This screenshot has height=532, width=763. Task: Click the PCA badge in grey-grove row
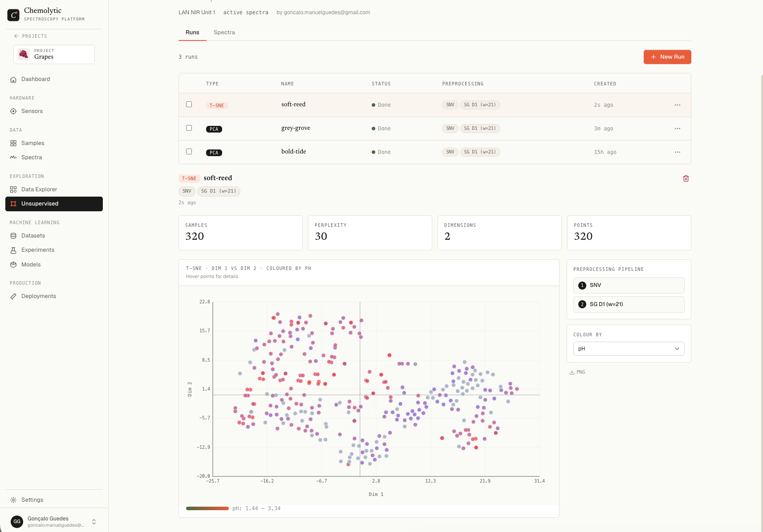click(x=214, y=129)
